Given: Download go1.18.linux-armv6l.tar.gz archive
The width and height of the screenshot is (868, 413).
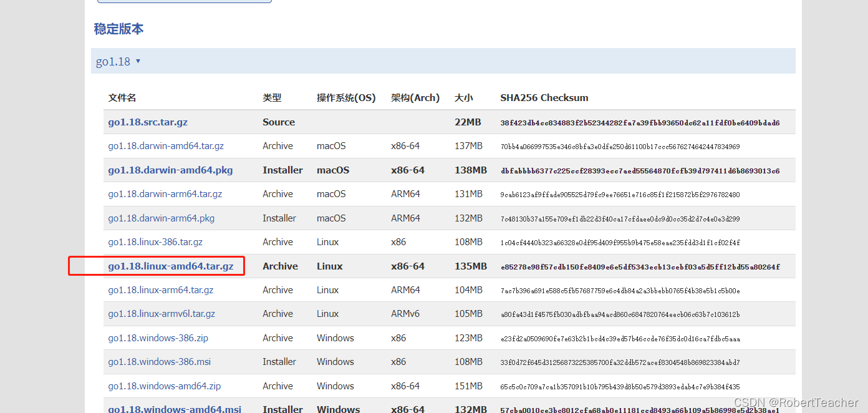Looking at the screenshot, I should click(x=162, y=314).
